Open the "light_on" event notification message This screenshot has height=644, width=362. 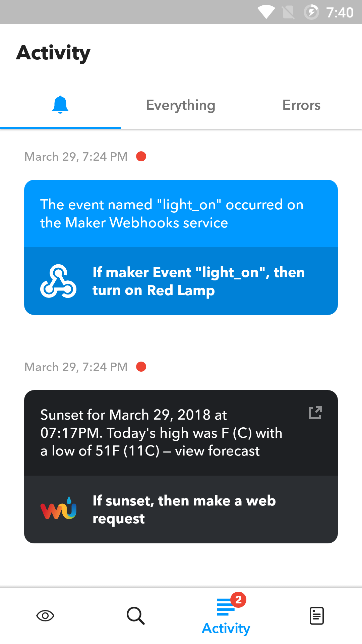click(x=172, y=214)
